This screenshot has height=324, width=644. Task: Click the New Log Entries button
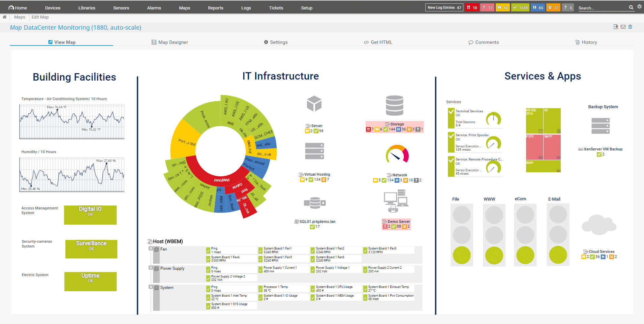443,7
